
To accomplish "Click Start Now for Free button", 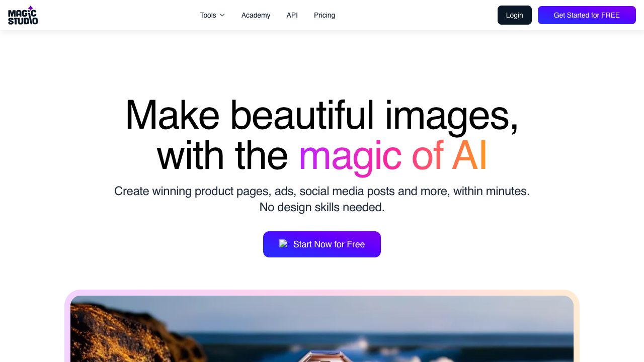I will pos(322,244).
